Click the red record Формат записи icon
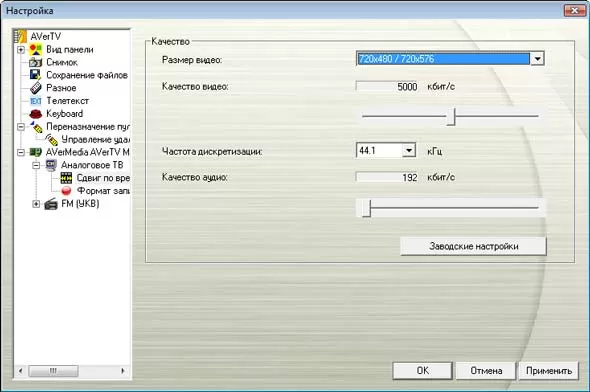The width and height of the screenshot is (590, 392). point(66,191)
